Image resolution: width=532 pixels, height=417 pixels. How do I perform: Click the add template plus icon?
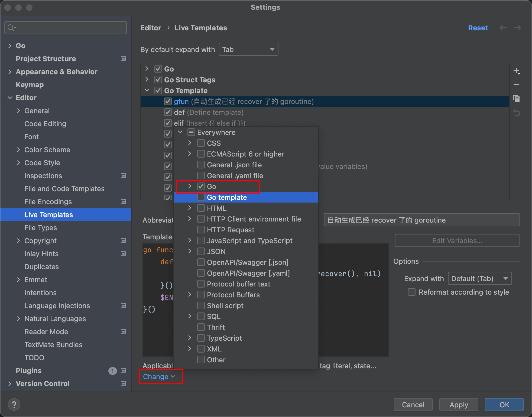click(516, 71)
